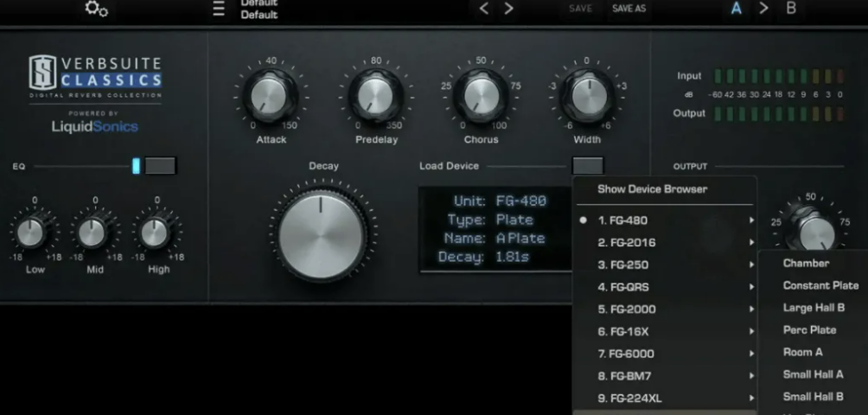Image resolution: width=868 pixels, height=415 pixels.
Task: Choose the Small Hall B preset
Action: click(x=814, y=397)
